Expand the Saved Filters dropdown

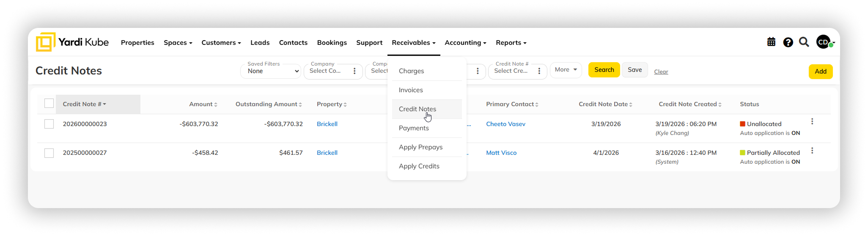point(271,71)
